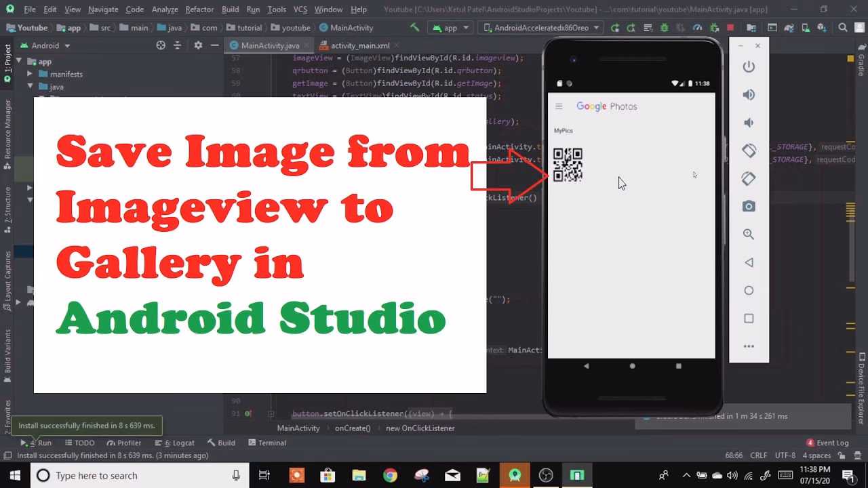Image resolution: width=868 pixels, height=488 pixels.
Task: Tap the phone's Home navigation button
Action: tap(633, 366)
